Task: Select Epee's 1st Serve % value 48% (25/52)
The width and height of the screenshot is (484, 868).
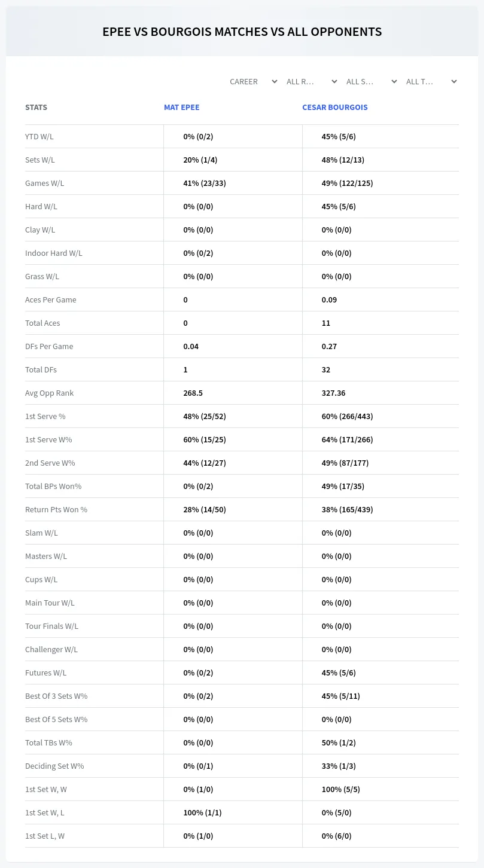Action: [x=205, y=416]
